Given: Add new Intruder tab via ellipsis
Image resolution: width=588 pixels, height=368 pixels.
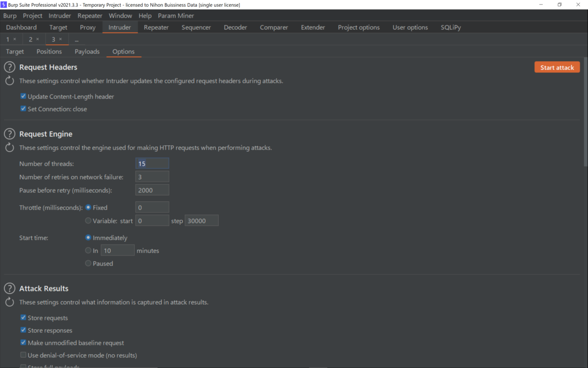Looking at the screenshot, I should point(76,39).
